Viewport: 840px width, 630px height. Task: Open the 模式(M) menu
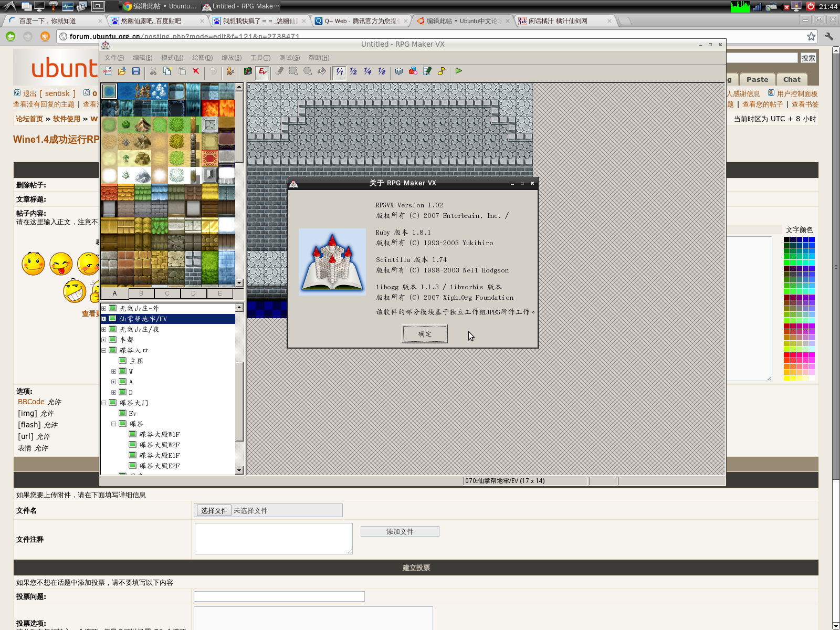click(x=172, y=58)
